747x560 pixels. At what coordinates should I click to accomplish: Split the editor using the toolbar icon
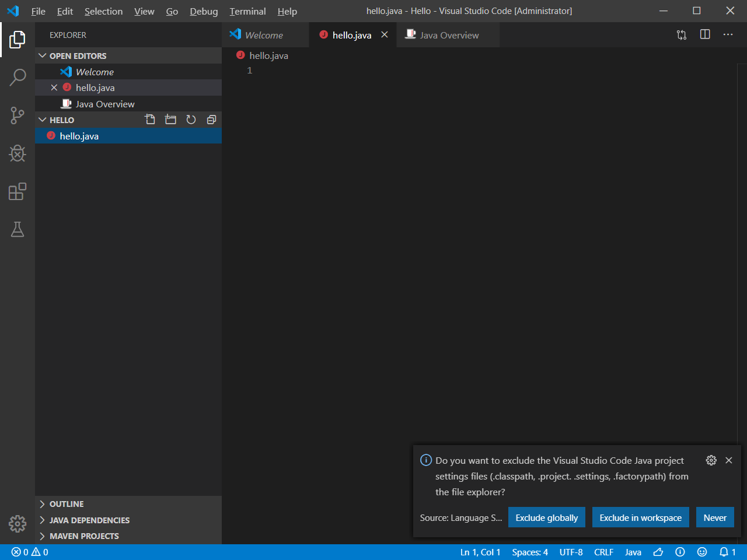[704, 34]
